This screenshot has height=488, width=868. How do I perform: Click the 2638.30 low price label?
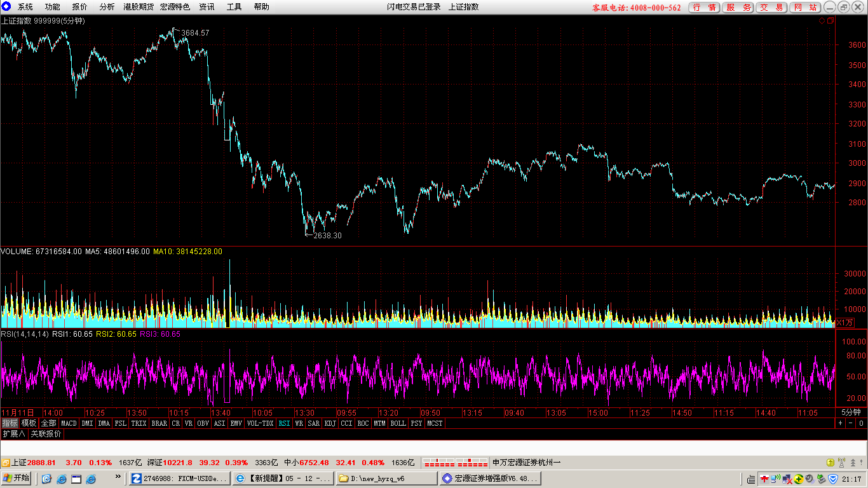327,235
